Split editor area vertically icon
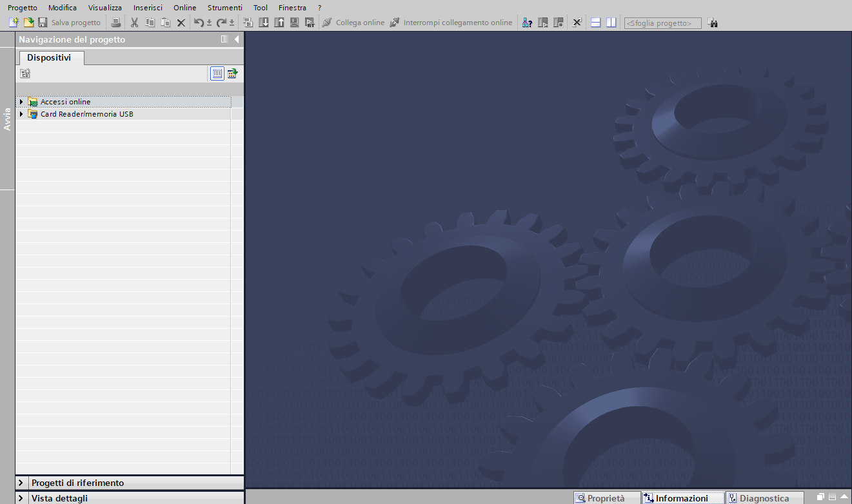The width and height of the screenshot is (852, 504). click(x=611, y=23)
